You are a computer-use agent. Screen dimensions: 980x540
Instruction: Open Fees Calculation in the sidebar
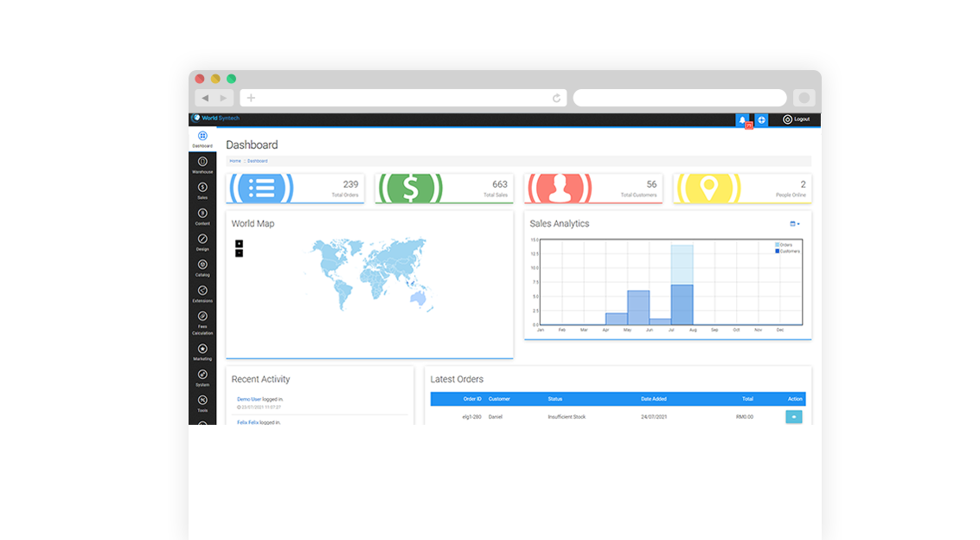click(x=202, y=320)
